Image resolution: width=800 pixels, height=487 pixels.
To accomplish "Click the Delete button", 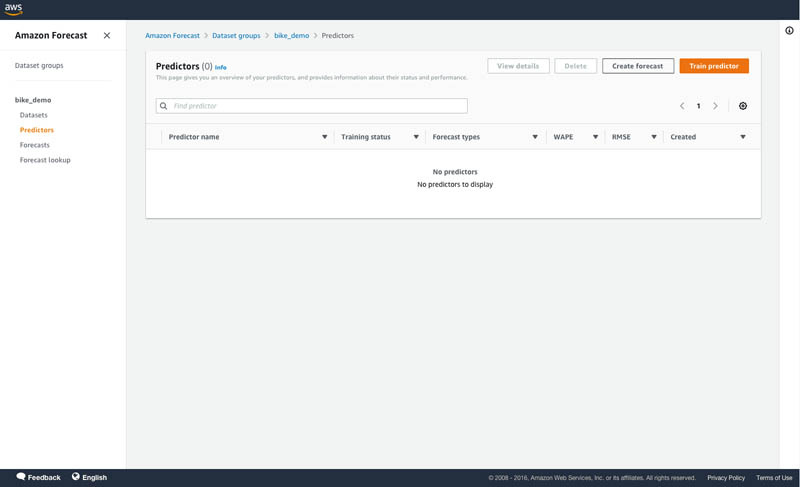I will coord(576,66).
